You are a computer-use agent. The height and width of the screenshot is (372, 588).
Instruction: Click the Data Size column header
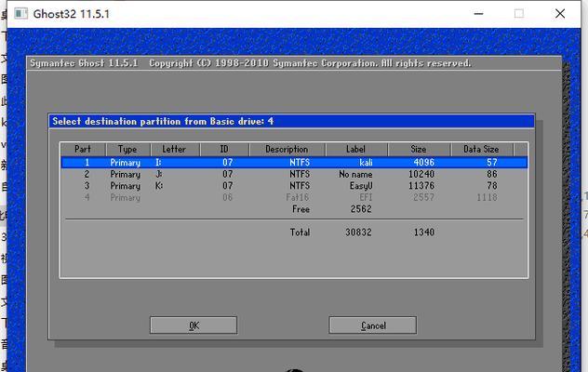click(481, 149)
